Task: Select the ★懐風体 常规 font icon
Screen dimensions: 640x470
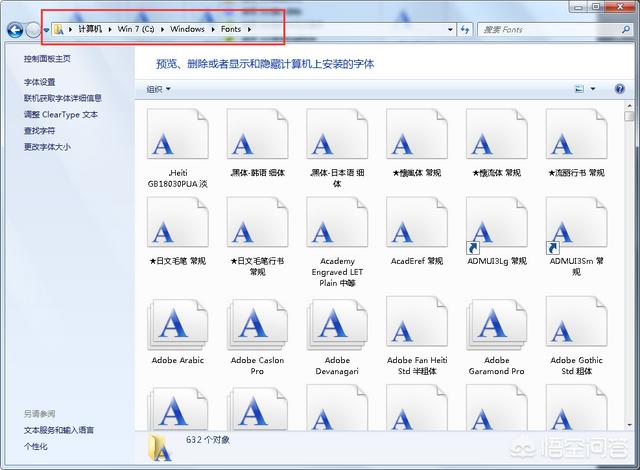Action: [417, 134]
